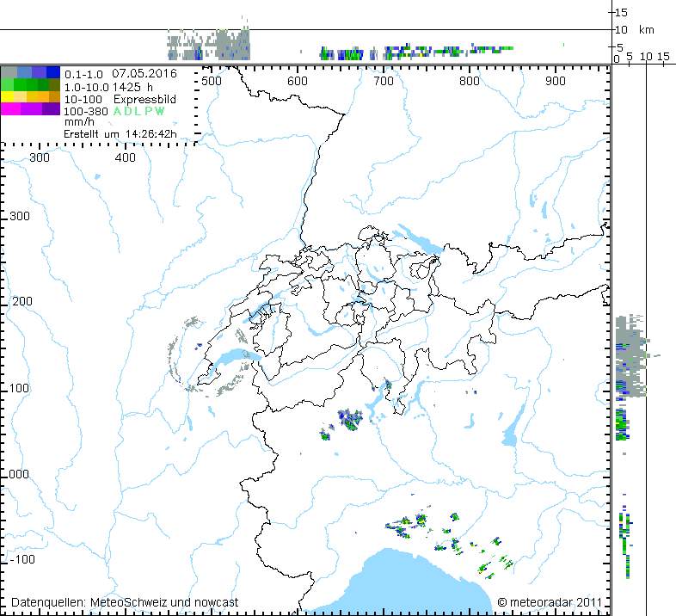This screenshot has width=676, height=616.
Task: Click the 'Expressbild' label
Action: (144, 99)
